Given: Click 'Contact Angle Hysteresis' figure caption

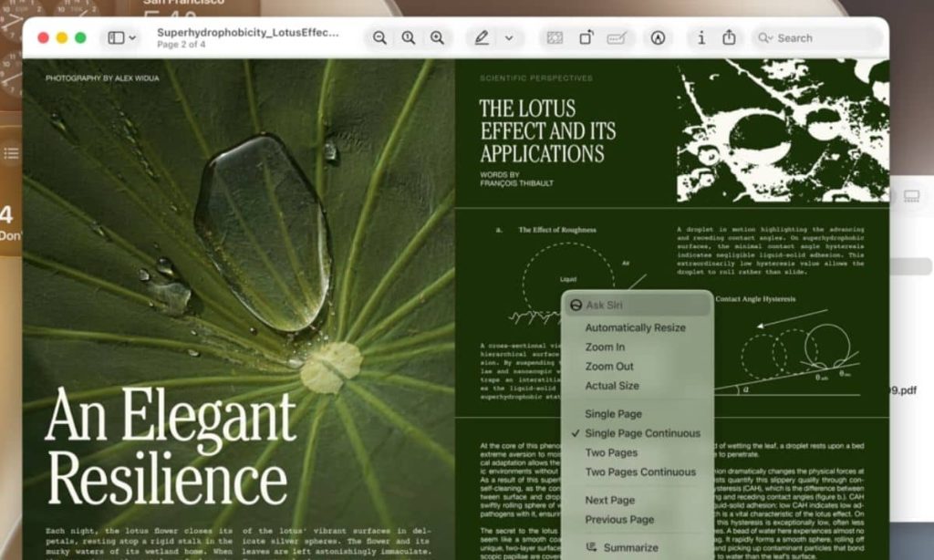Looking at the screenshot, I should click(x=755, y=299).
